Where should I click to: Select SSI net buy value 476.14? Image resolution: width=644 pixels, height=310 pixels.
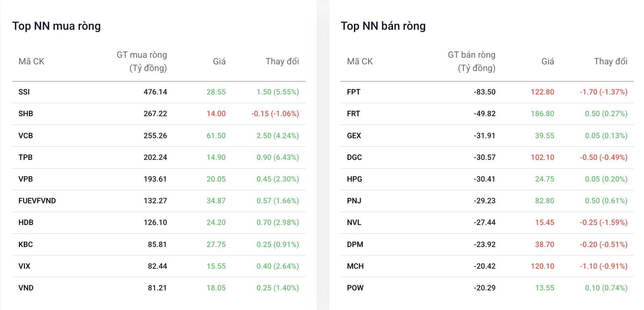point(155,92)
